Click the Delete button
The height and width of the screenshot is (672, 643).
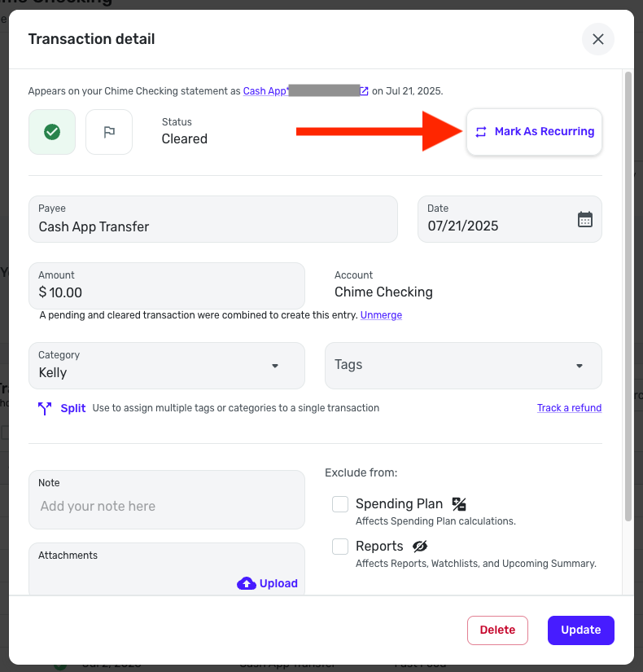(x=498, y=630)
